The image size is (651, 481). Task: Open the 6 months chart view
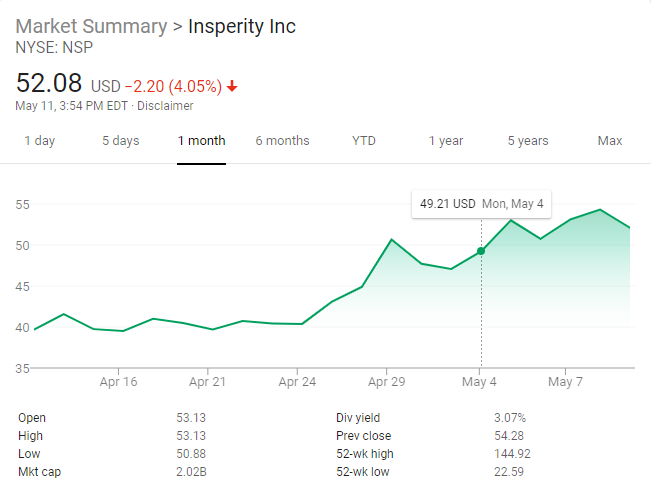tap(282, 141)
